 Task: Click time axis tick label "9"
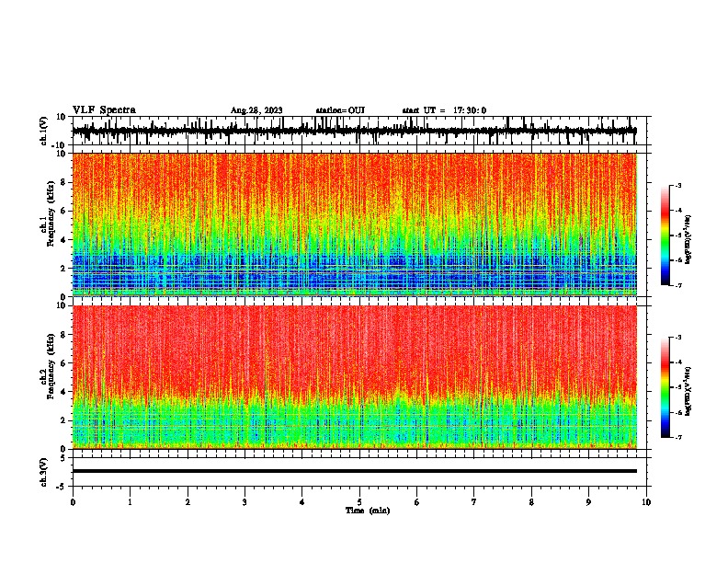[588, 502]
